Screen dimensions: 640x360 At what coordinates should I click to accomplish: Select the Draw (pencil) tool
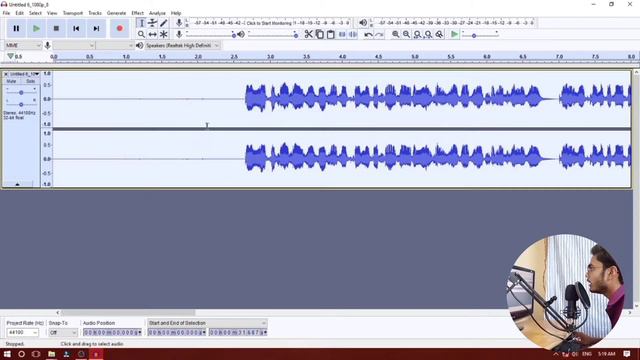pos(163,23)
